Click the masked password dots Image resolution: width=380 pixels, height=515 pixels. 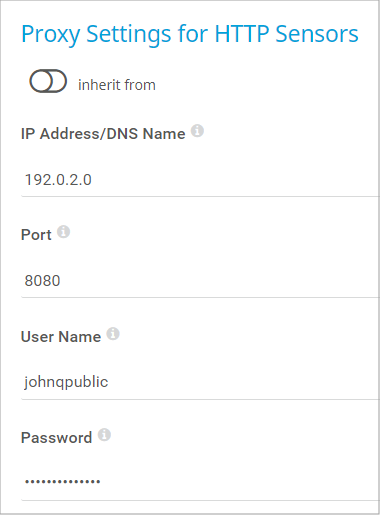tap(63, 481)
